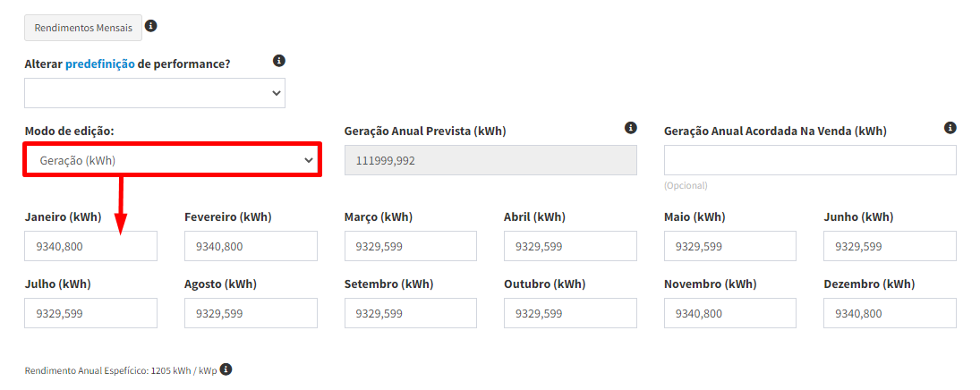Screen dimensions: 980x390
Task: Click info icon beside Rendimento Anual Específico
Action: click(226, 369)
